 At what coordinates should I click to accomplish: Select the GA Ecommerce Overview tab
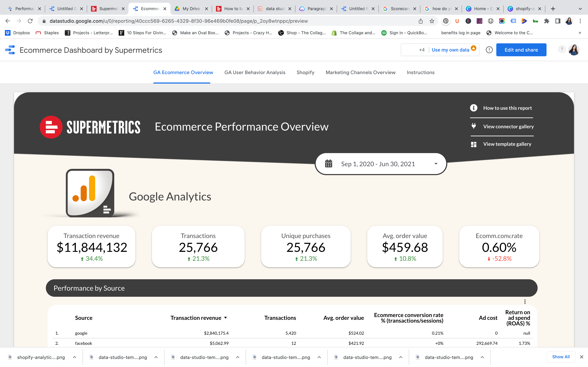(183, 72)
